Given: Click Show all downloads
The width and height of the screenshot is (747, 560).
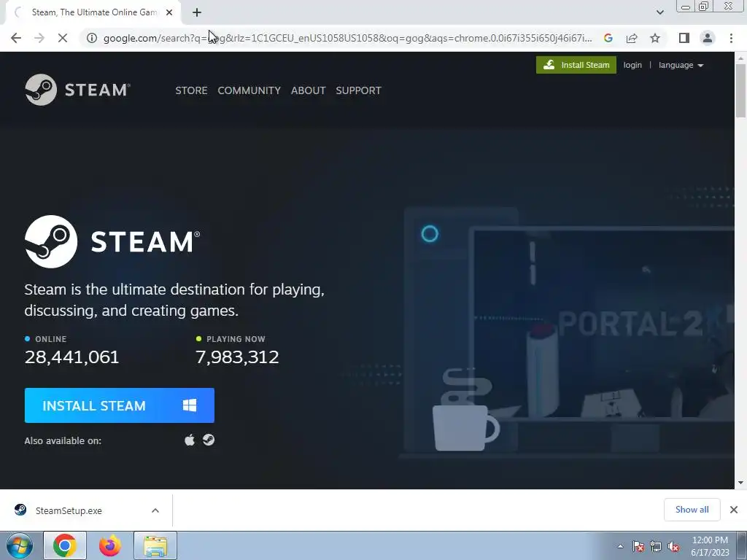Looking at the screenshot, I should 692,510.
